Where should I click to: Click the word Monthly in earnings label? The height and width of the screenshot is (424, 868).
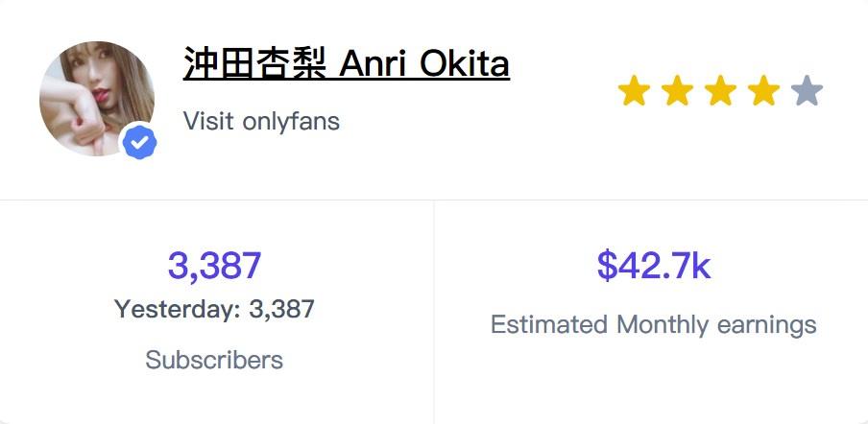(x=663, y=324)
